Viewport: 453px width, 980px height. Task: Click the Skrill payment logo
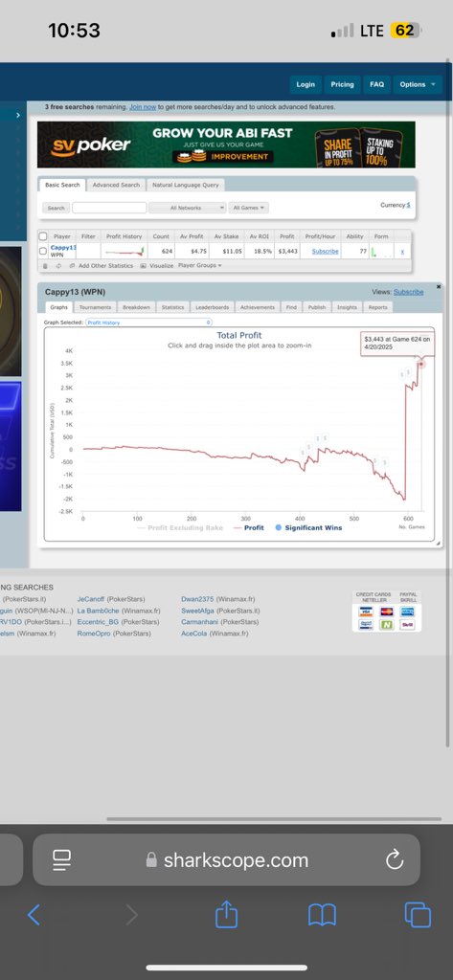pyautogui.click(x=407, y=624)
